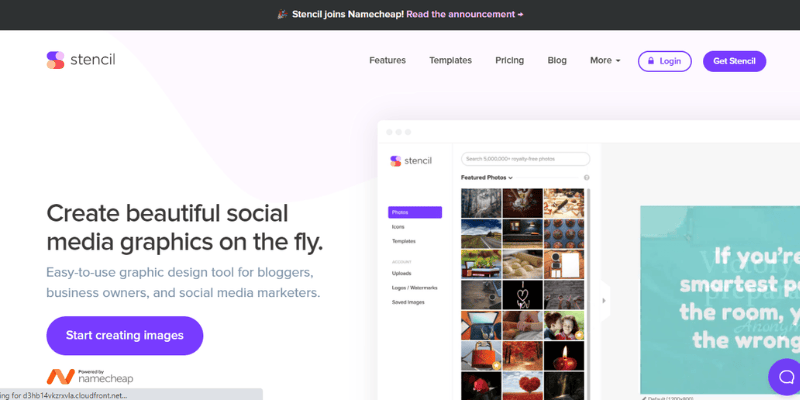Open the Features menu item
800x400 pixels.
click(387, 61)
